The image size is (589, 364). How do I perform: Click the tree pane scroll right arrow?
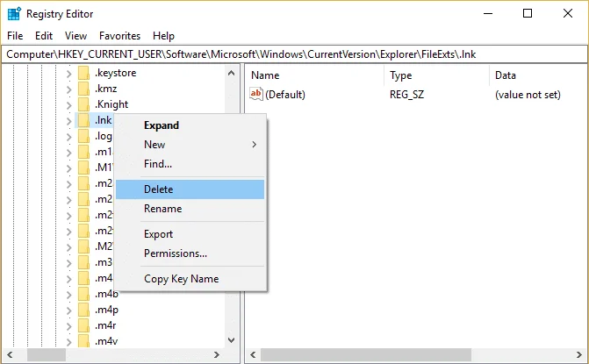(217, 354)
